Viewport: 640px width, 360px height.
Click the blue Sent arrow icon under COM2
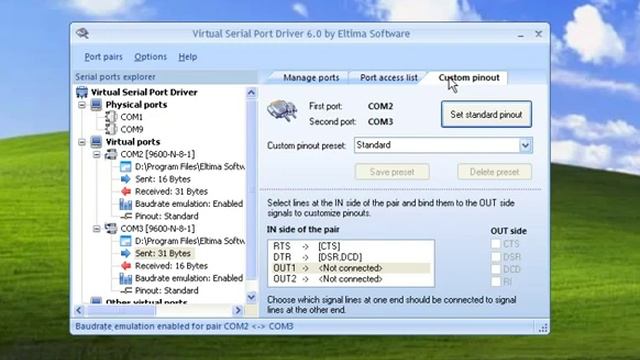126,179
